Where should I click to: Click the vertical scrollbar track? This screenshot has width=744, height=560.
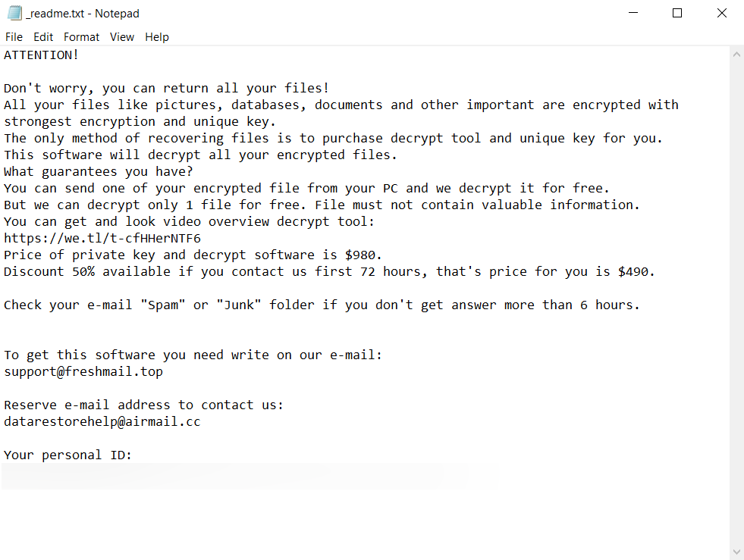click(736, 303)
